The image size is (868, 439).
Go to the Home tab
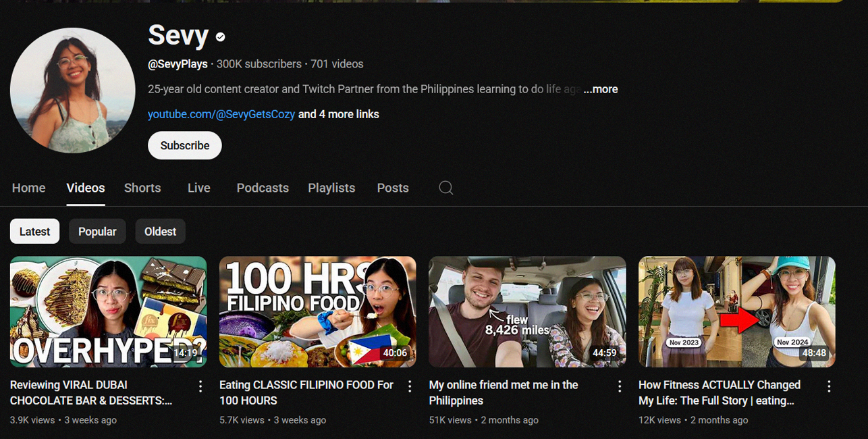coord(29,188)
